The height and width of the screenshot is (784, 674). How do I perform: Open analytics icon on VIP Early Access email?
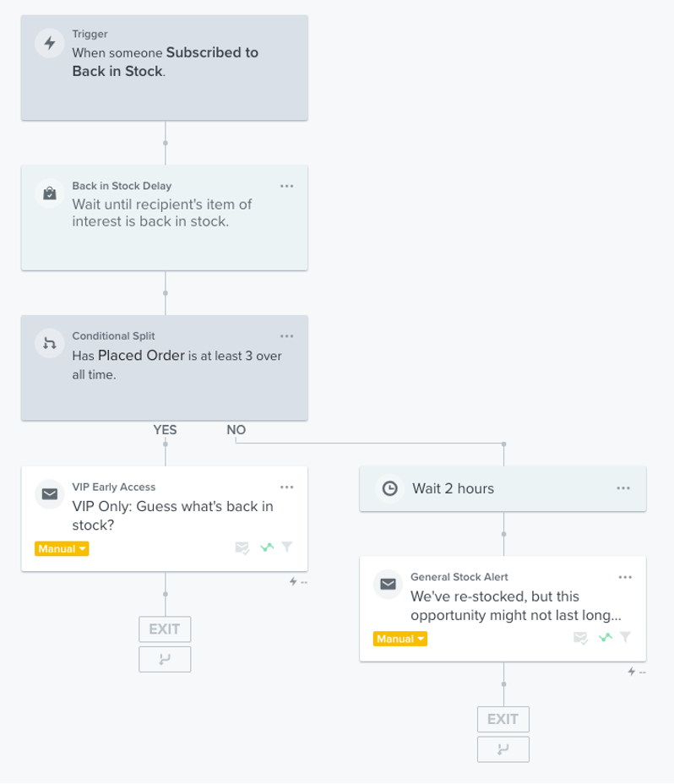click(268, 547)
